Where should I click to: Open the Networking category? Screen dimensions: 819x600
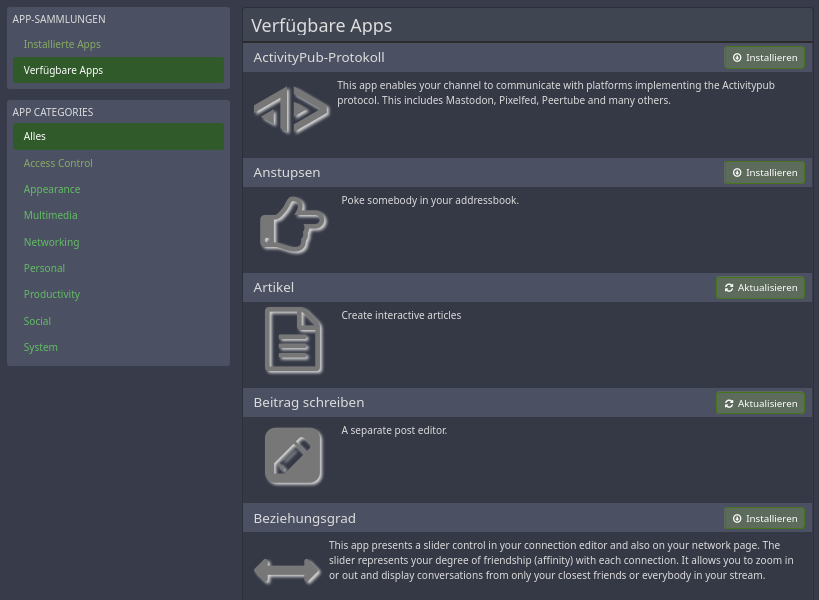(x=51, y=242)
